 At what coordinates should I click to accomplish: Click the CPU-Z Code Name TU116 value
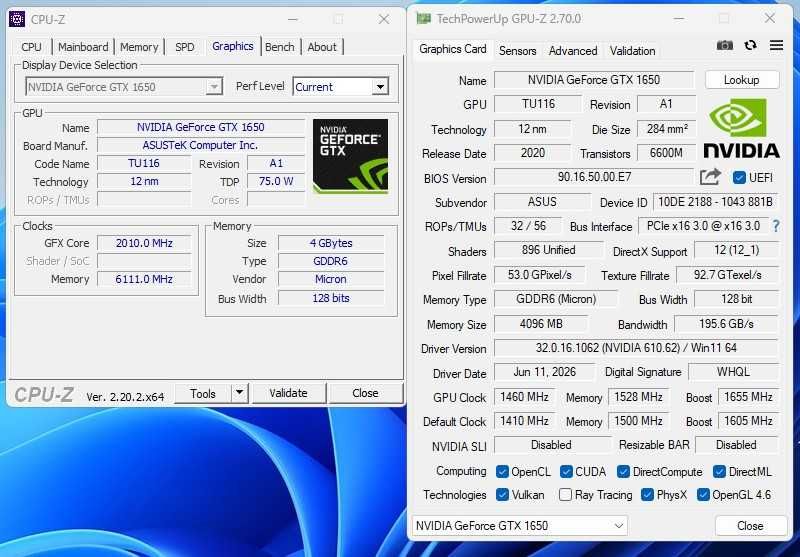[144, 163]
